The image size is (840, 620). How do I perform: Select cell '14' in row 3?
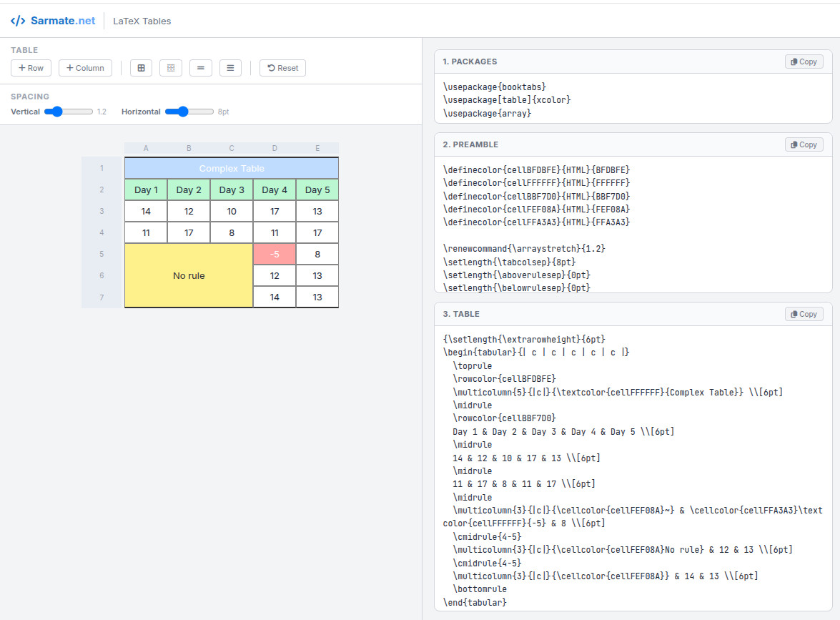146,211
